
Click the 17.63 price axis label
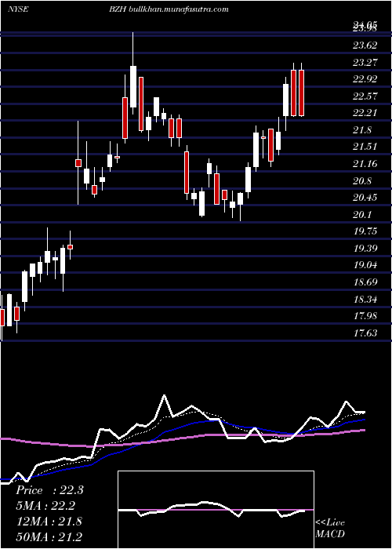365,333
